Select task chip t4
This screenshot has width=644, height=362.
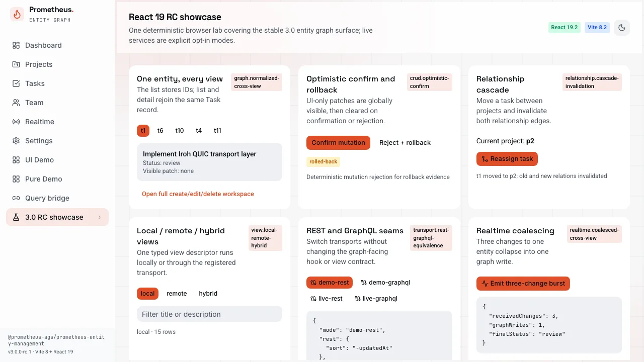pyautogui.click(x=199, y=131)
